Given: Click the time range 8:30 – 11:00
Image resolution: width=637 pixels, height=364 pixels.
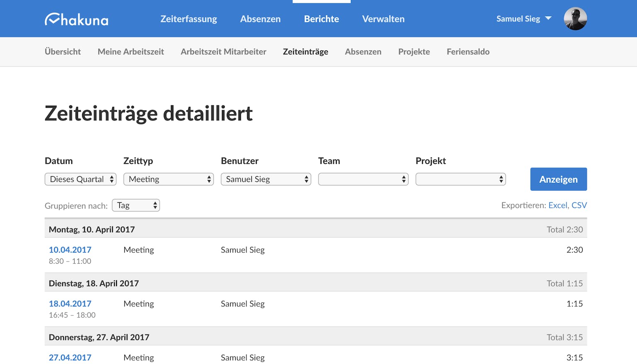Looking at the screenshot, I should click(x=70, y=261).
